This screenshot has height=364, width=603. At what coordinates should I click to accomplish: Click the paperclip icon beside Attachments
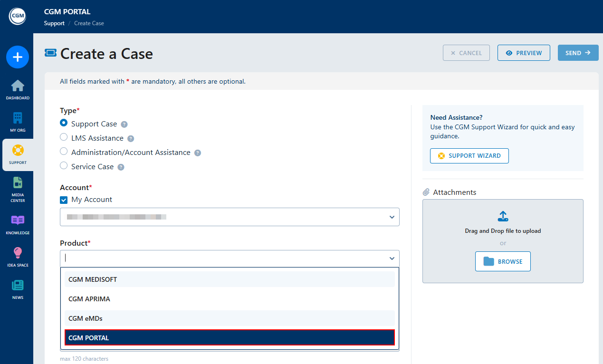(426, 192)
